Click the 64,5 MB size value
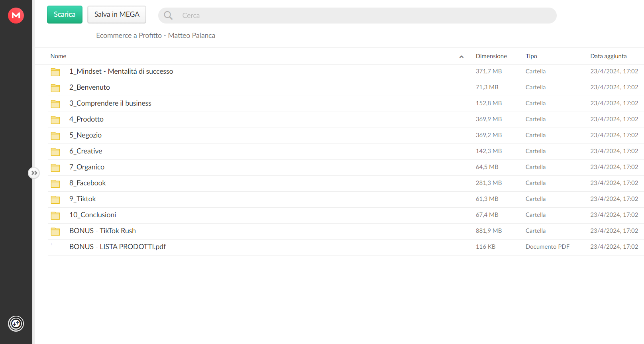 (487, 167)
